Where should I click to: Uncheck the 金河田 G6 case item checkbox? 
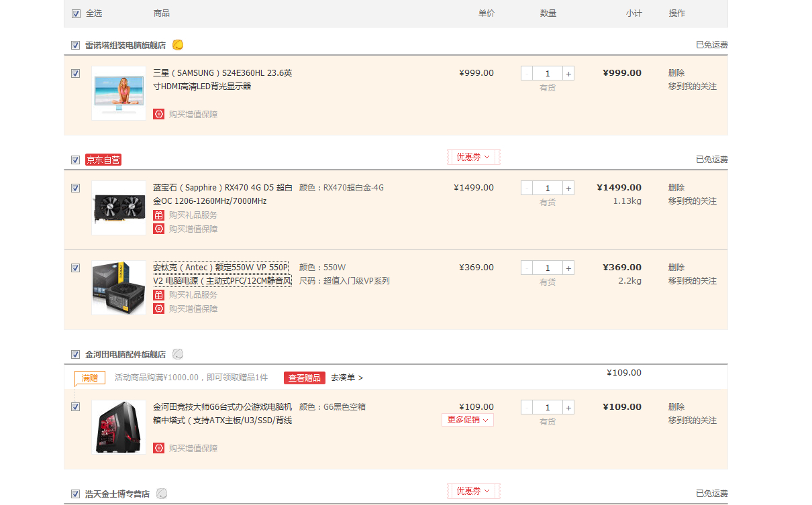(x=75, y=407)
